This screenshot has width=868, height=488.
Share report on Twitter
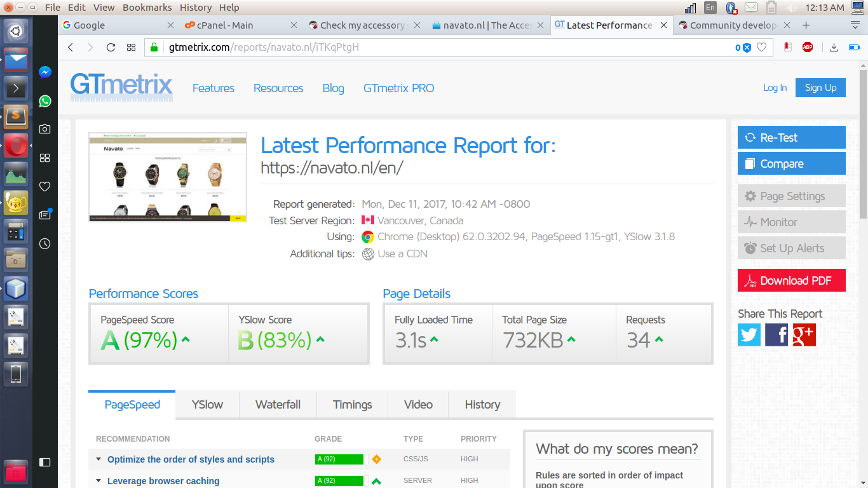click(x=749, y=335)
